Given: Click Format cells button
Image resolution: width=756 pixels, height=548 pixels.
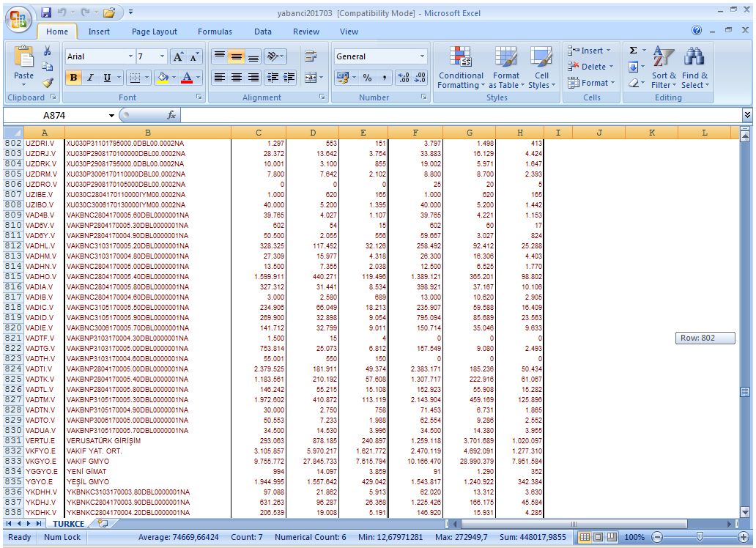Looking at the screenshot, I should point(592,83).
